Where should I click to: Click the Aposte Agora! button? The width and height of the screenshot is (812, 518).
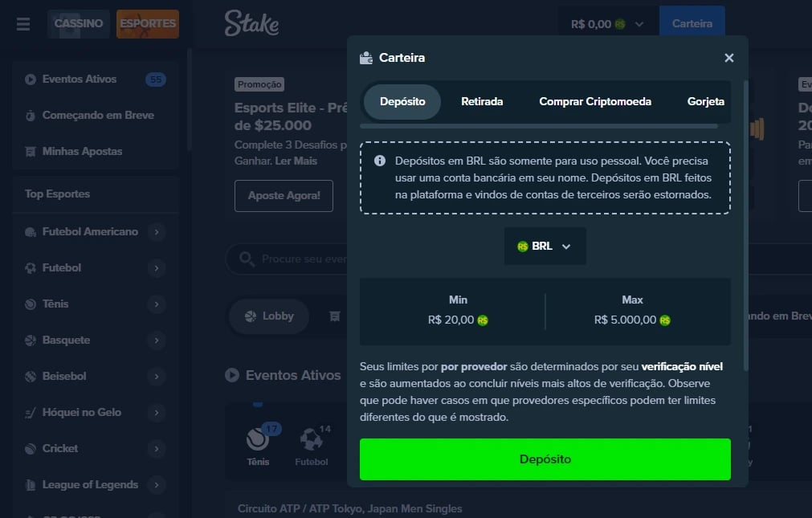(284, 196)
